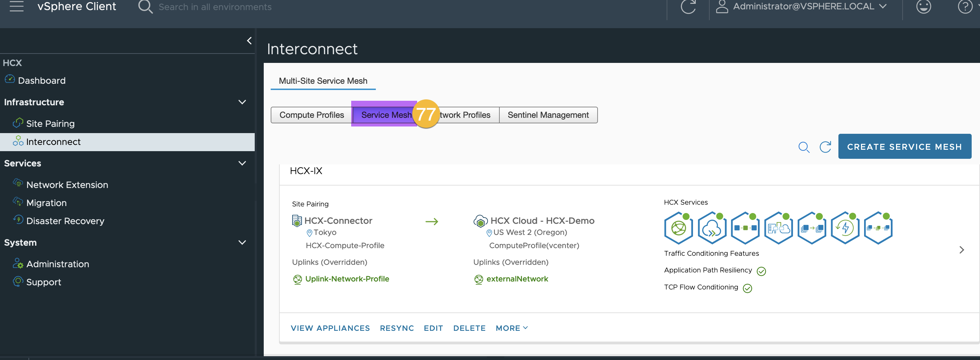Navigate to Migration

47,203
